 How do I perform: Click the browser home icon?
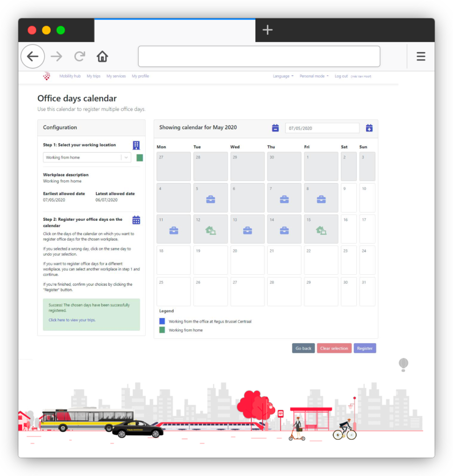[x=102, y=57]
